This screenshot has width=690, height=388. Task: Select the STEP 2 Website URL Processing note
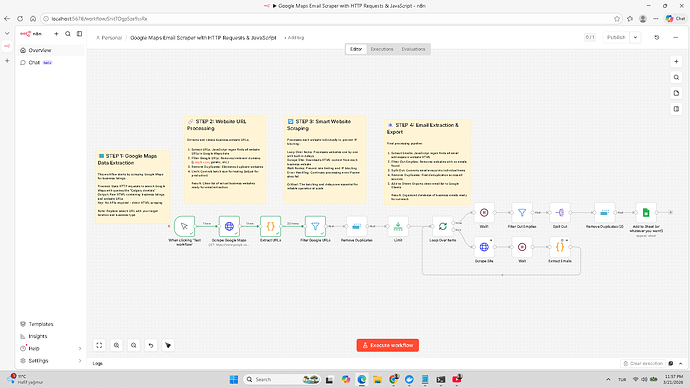tap(225, 160)
